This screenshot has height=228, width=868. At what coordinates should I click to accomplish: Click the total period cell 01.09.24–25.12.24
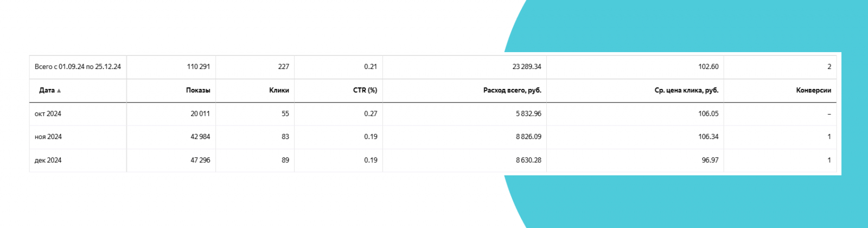pos(78,67)
